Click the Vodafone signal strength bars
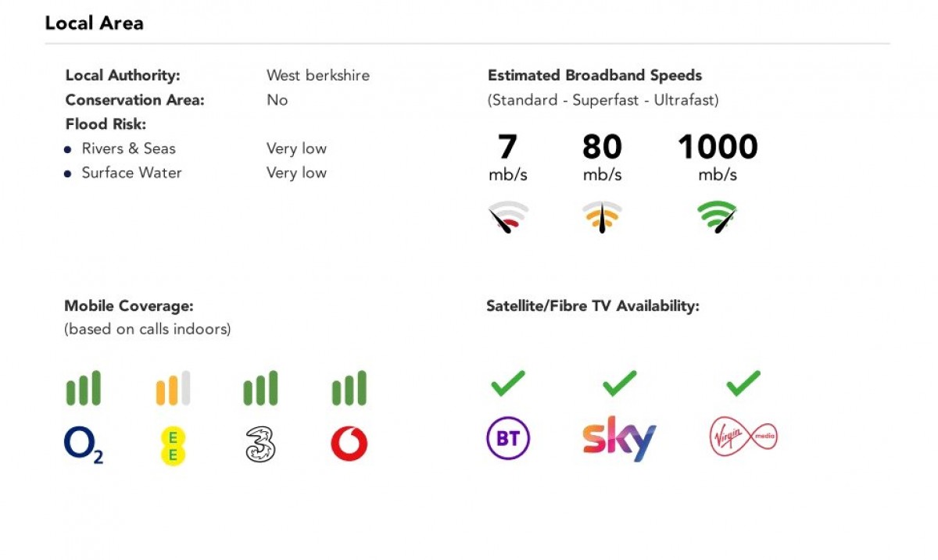Screen dimensions: 938x560 point(349,388)
